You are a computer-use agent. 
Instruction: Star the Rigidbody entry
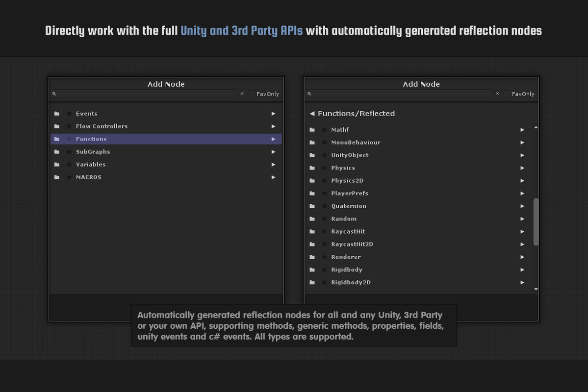tap(324, 270)
